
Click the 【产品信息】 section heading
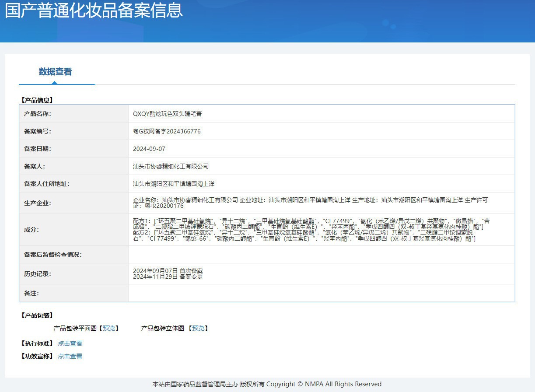pos(37,100)
